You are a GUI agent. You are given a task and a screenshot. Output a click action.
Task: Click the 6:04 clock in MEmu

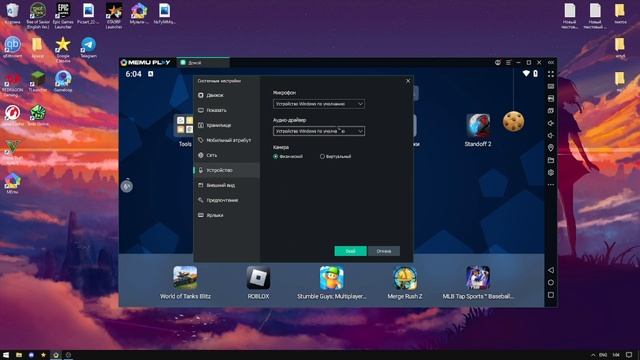click(x=133, y=74)
